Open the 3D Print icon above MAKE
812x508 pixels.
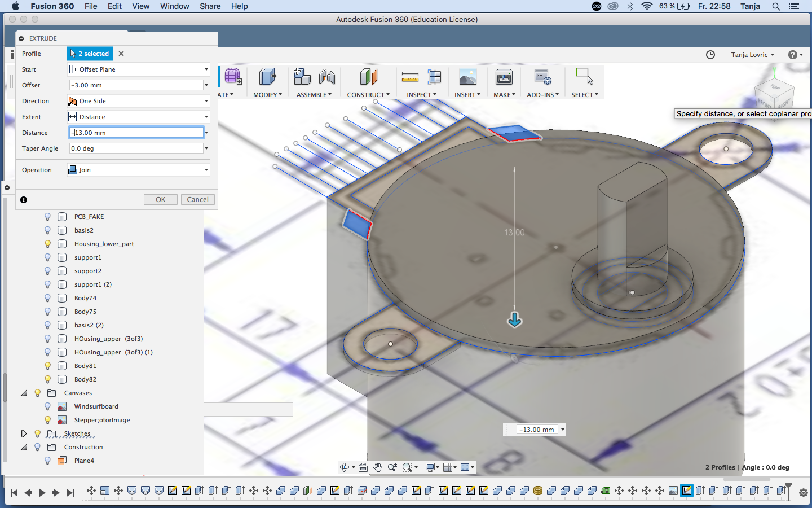(x=504, y=77)
